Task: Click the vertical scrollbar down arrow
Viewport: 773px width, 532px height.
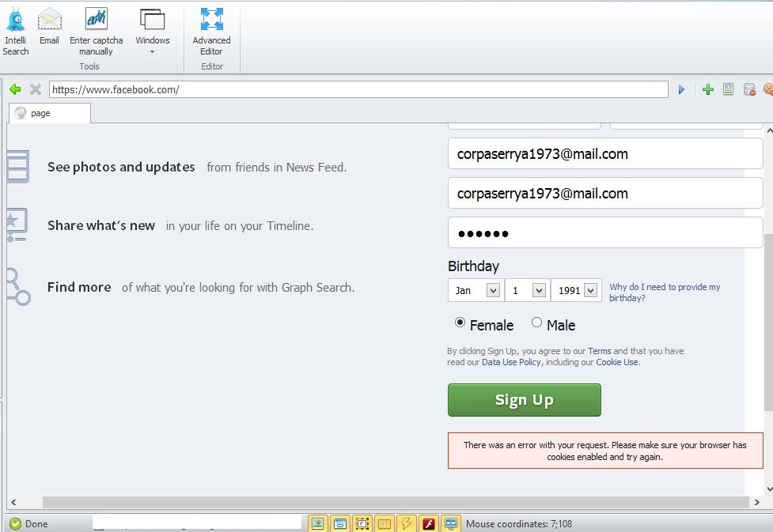Action: pyautogui.click(x=769, y=489)
